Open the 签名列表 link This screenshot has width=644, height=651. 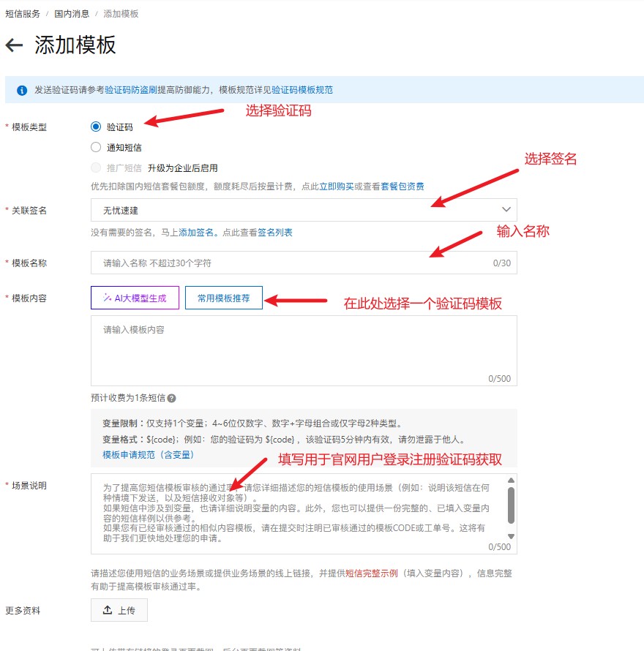pyautogui.click(x=274, y=233)
